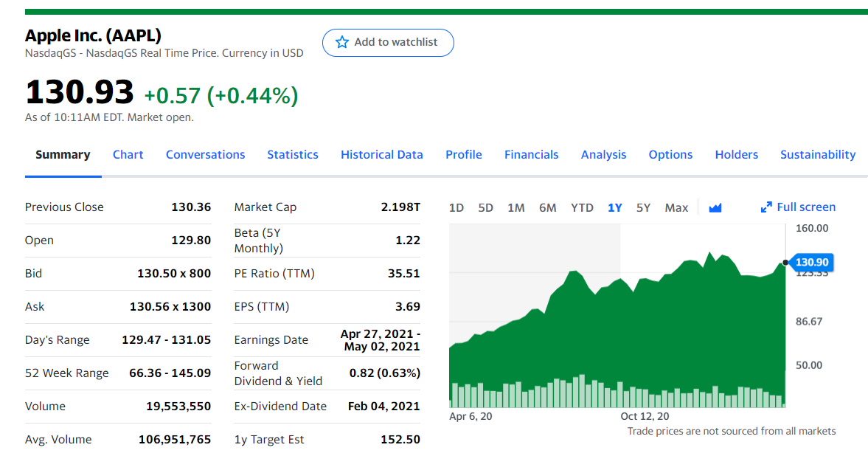The width and height of the screenshot is (868, 470).
Task: Click the Previous Close value 130.36
Action: click(191, 207)
